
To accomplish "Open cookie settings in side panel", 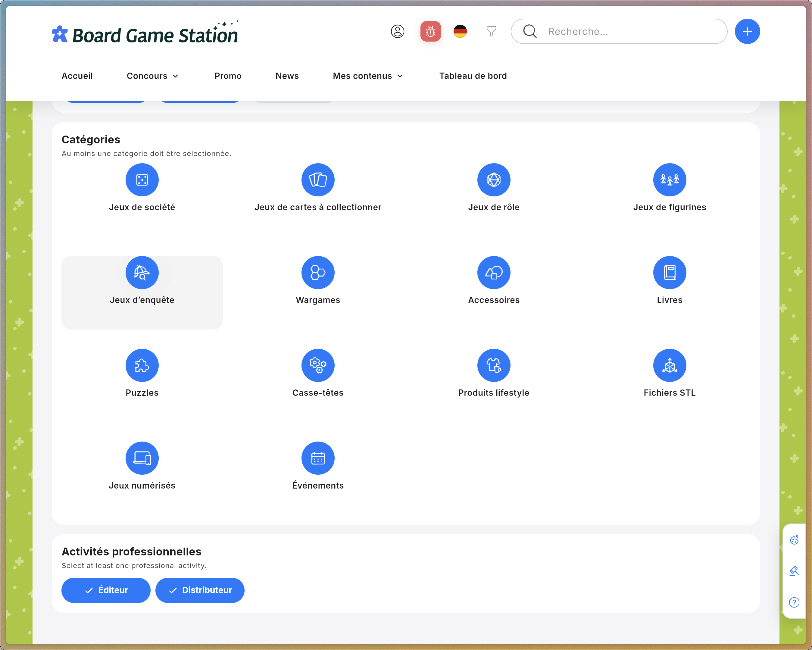I will 794,540.
